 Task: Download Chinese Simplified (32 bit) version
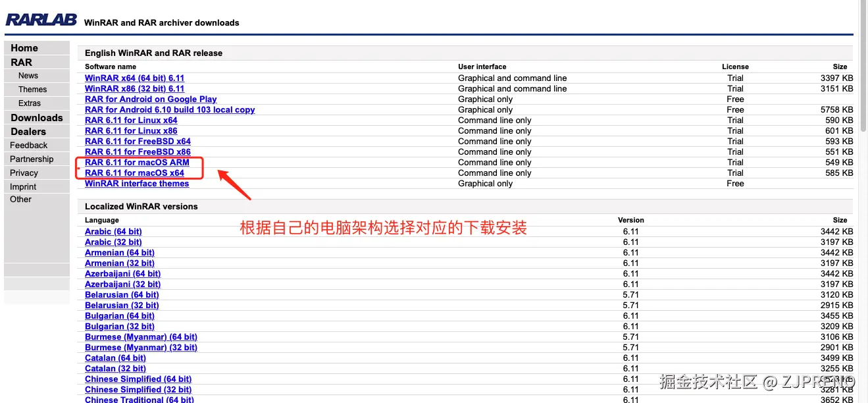(138, 390)
